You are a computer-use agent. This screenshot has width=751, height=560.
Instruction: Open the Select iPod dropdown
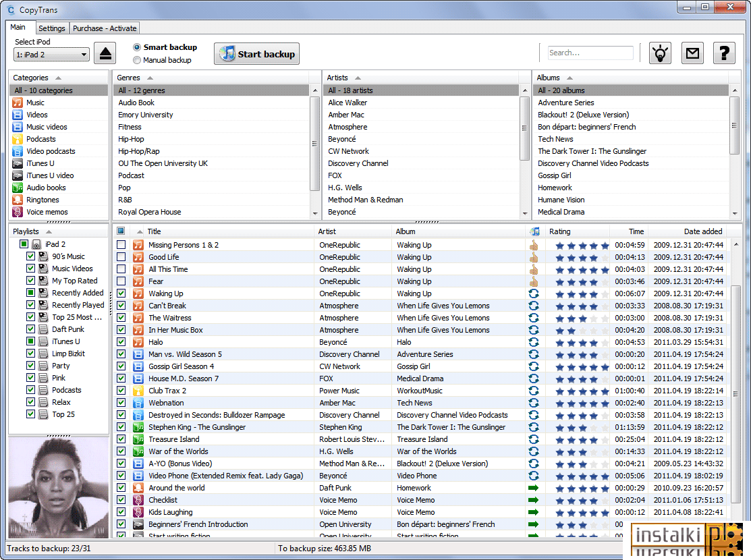point(51,55)
